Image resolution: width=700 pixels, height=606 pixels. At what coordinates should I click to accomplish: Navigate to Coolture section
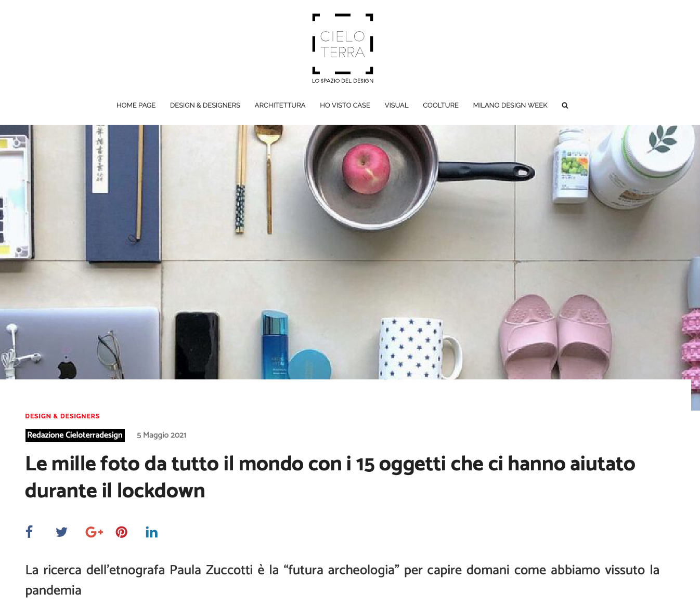tap(440, 106)
